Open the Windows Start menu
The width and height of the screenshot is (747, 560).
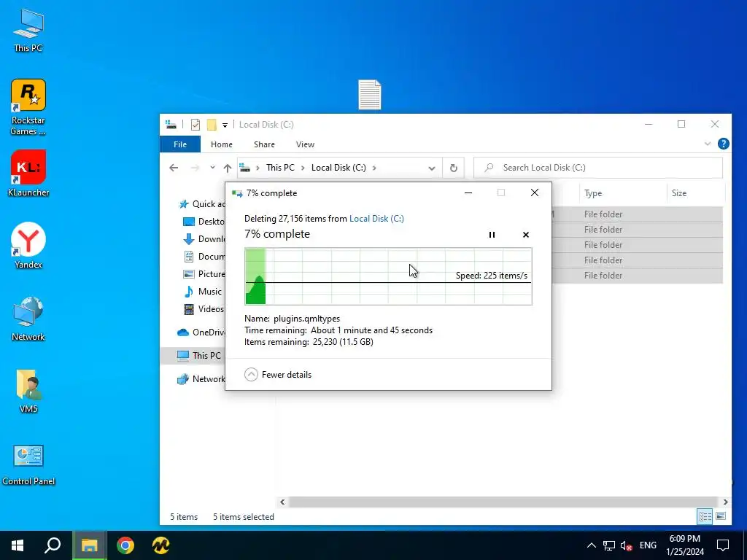point(18,545)
